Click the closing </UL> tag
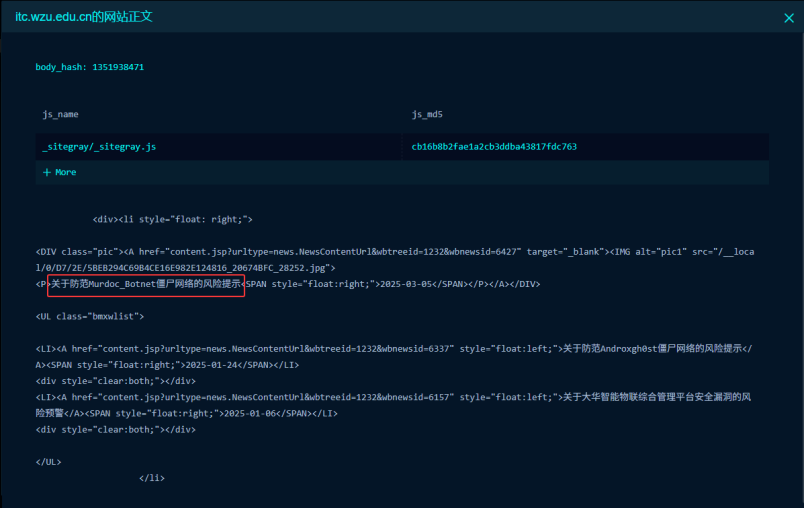Viewport: 804px width, 508px height. [48, 462]
